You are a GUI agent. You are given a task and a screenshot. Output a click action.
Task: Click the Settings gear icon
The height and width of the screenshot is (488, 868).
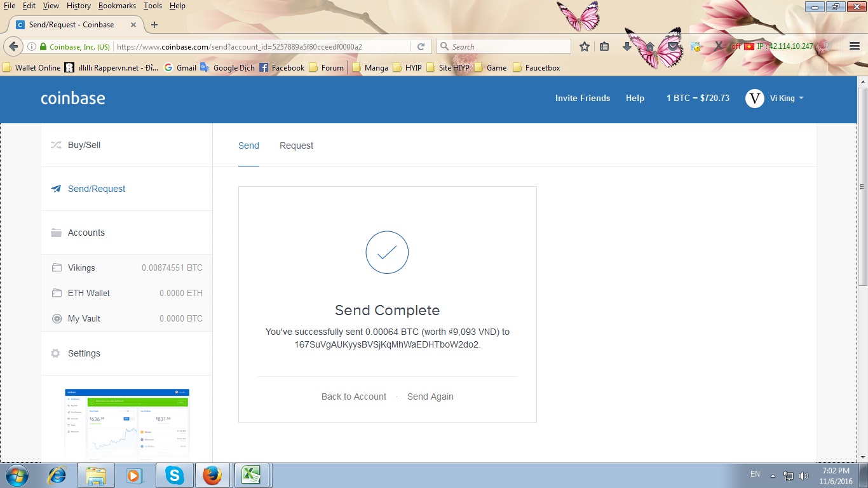[56, 353]
